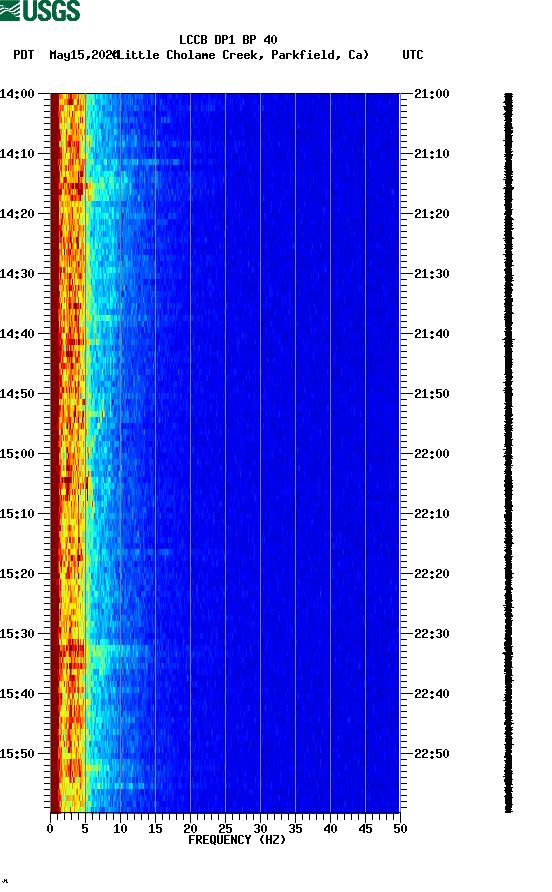552x892 pixels.
Task: Click the '5' frequency axis label
Action: point(85,829)
